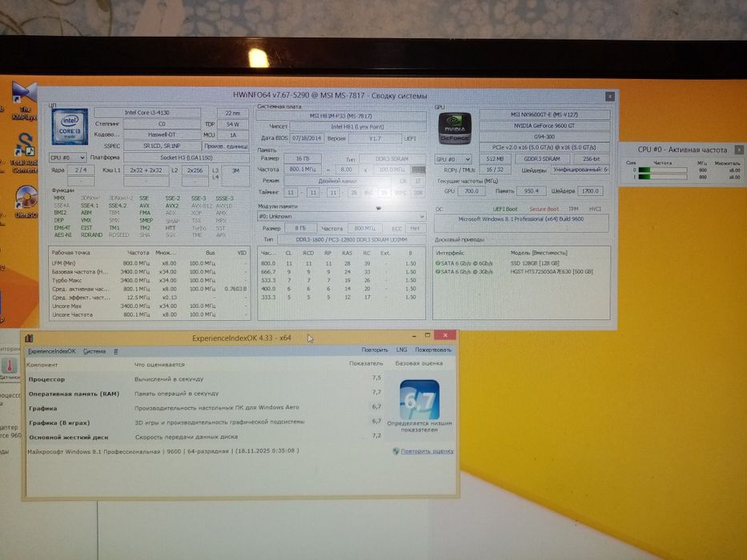Click the Microsoft Windows 8.1 Professional OS field
Screen dimensions: 747x560
(x=521, y=223)
